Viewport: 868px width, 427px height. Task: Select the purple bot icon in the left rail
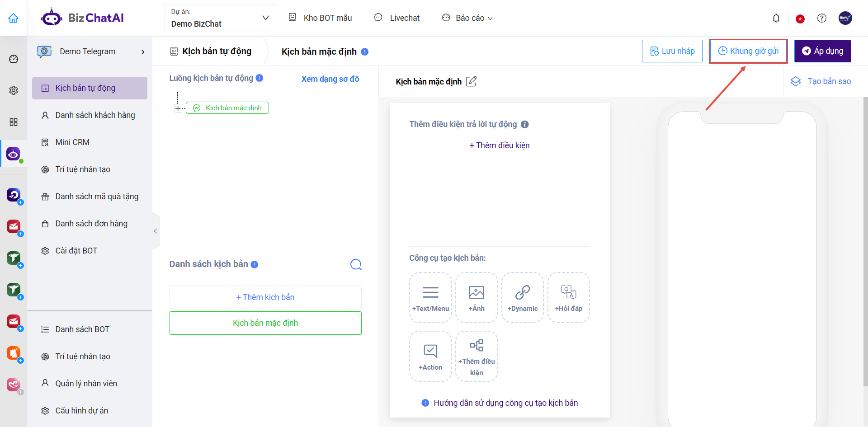coord(14,154)
